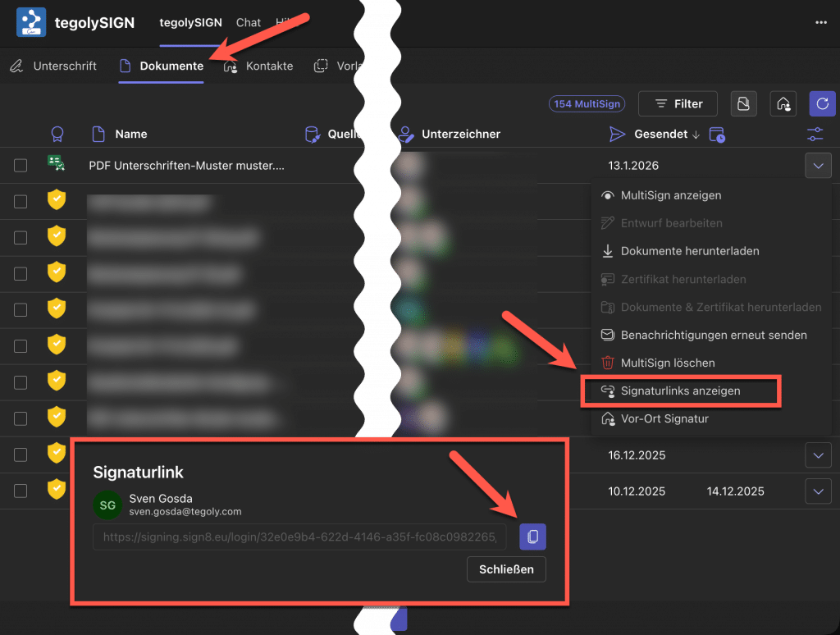Click the tegolySIGN app logo

[x=31, y=23]
